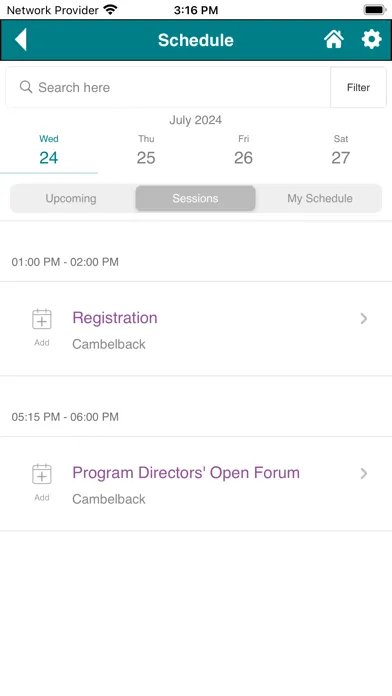Add Registration session via calendar icon

(42, 319)
